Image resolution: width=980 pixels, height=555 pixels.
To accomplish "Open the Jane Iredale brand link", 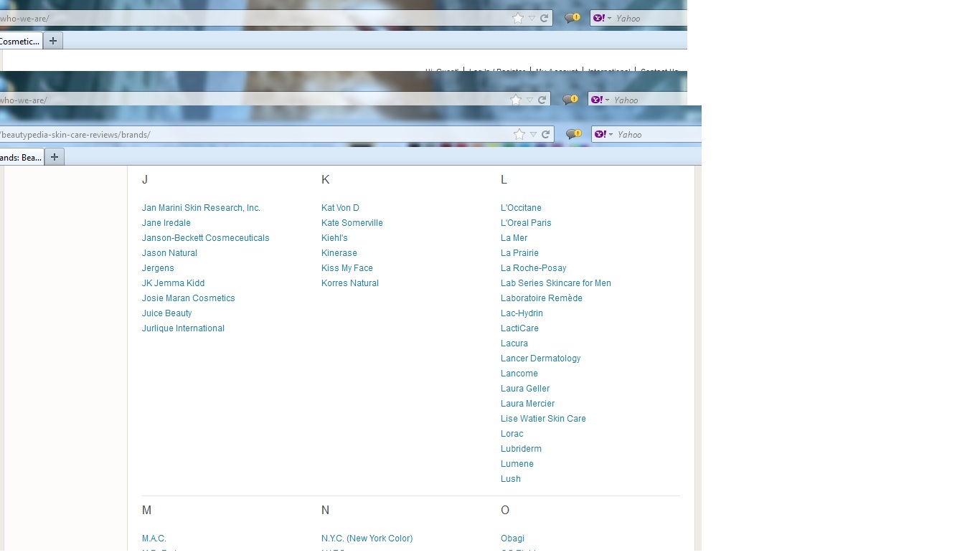I will pos(166,223).
